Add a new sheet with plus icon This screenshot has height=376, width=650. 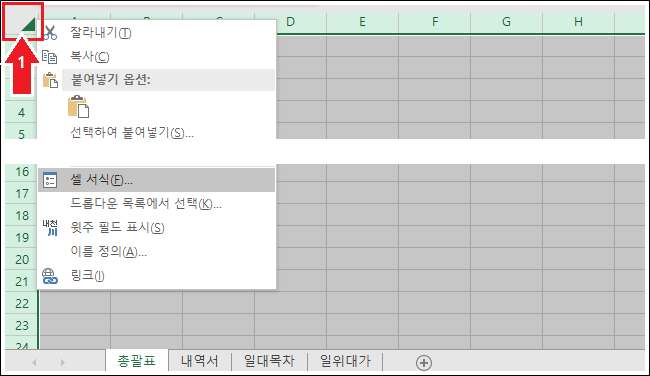point(424,363)
